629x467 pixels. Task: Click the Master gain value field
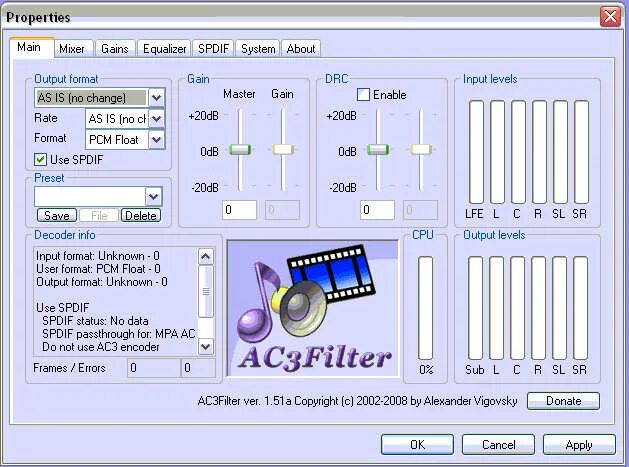tap(239, 210)
